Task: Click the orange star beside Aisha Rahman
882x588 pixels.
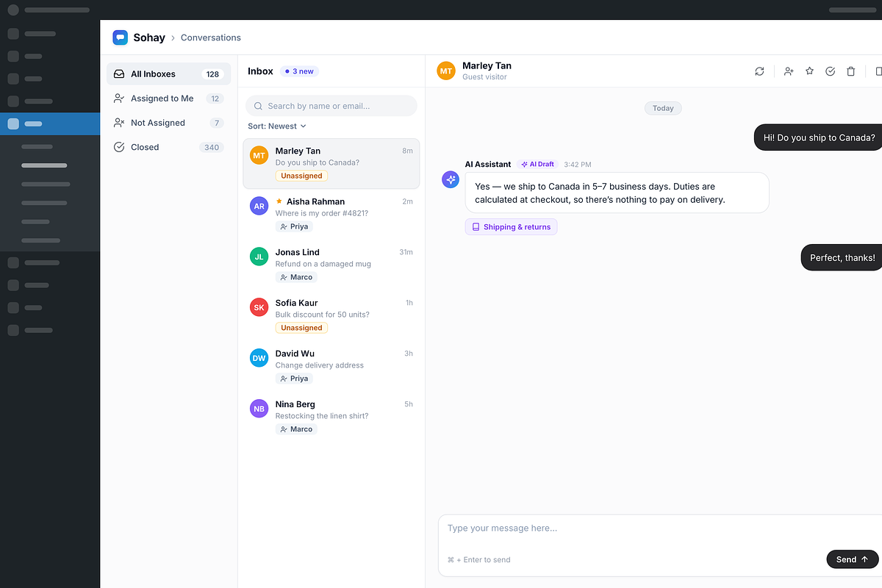Action: 279,201
